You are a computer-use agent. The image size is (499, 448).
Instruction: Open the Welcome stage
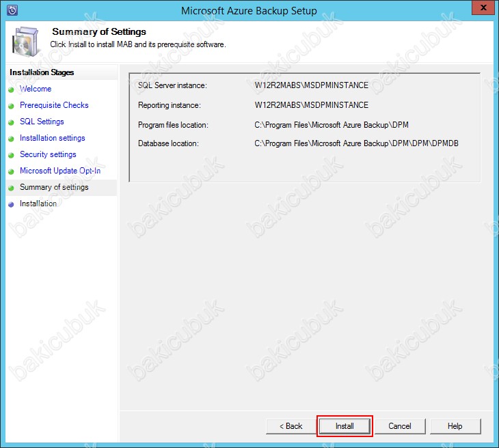coord(36,89)
